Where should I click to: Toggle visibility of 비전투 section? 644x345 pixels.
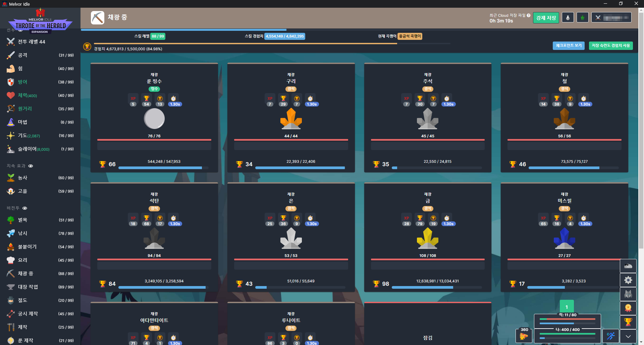(x=25, y=208)
